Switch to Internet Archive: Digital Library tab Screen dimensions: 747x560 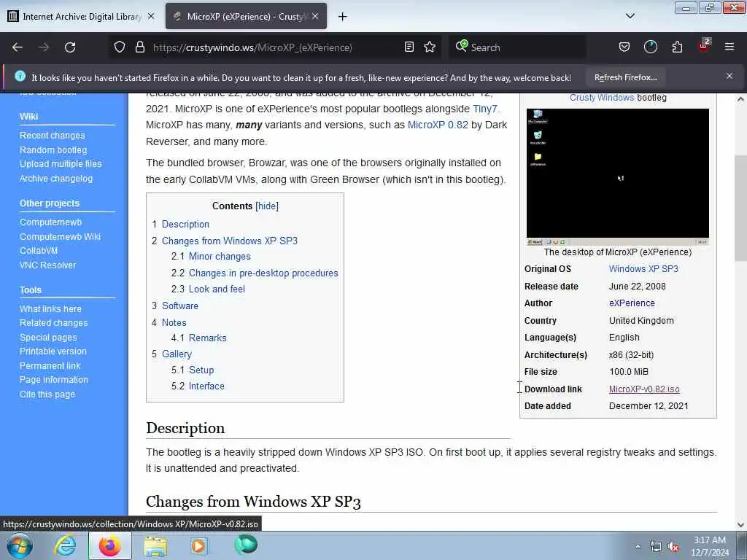(82, 16)
